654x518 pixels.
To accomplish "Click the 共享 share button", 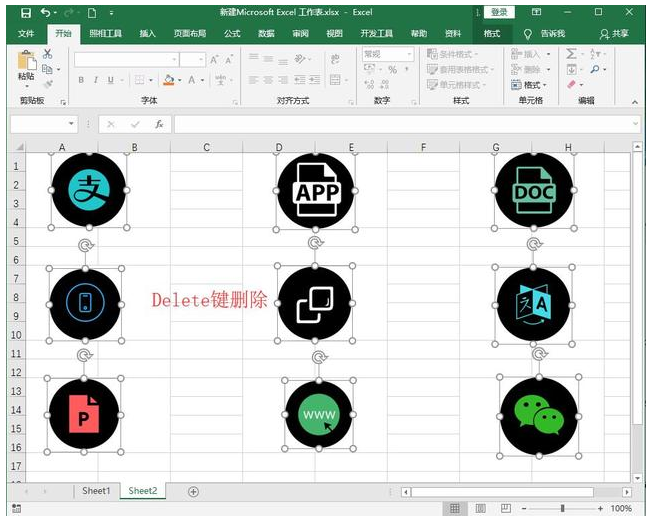I will (x=614, y=33).
